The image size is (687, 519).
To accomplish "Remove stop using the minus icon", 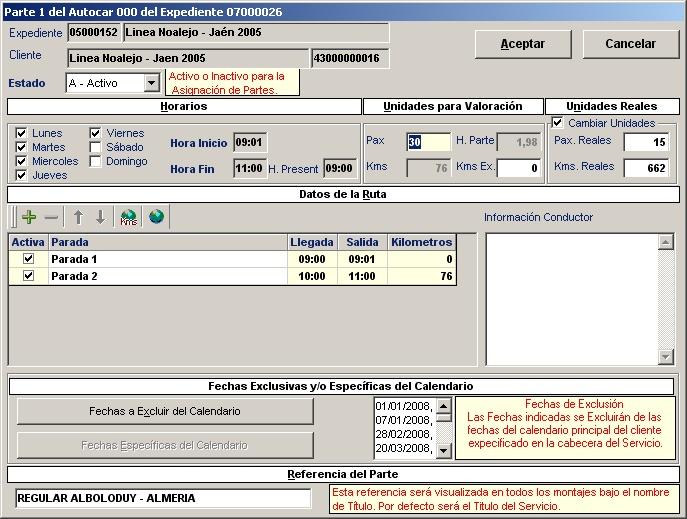I will 51,217.
